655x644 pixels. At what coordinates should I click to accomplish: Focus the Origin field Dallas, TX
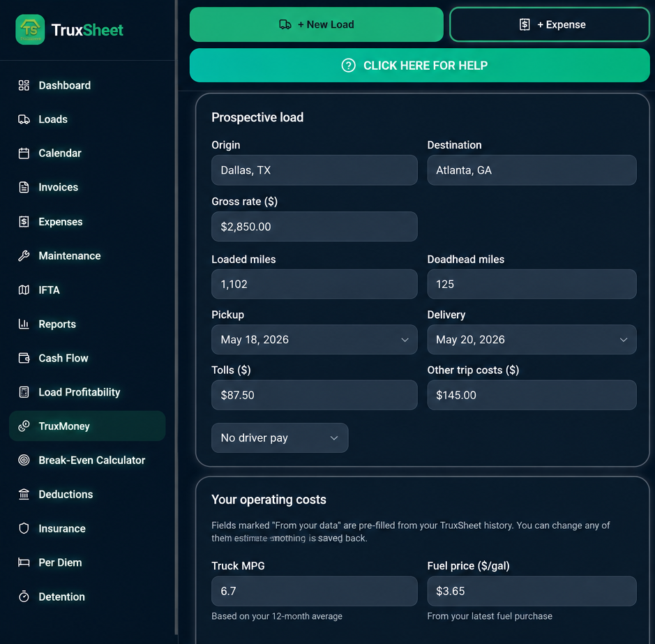coord(314,170)
